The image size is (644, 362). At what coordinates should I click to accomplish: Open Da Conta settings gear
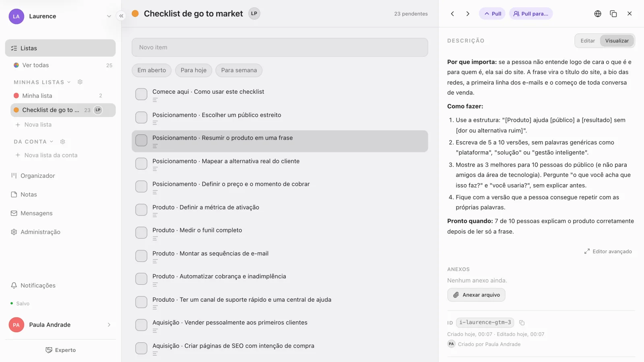(63, 142)
